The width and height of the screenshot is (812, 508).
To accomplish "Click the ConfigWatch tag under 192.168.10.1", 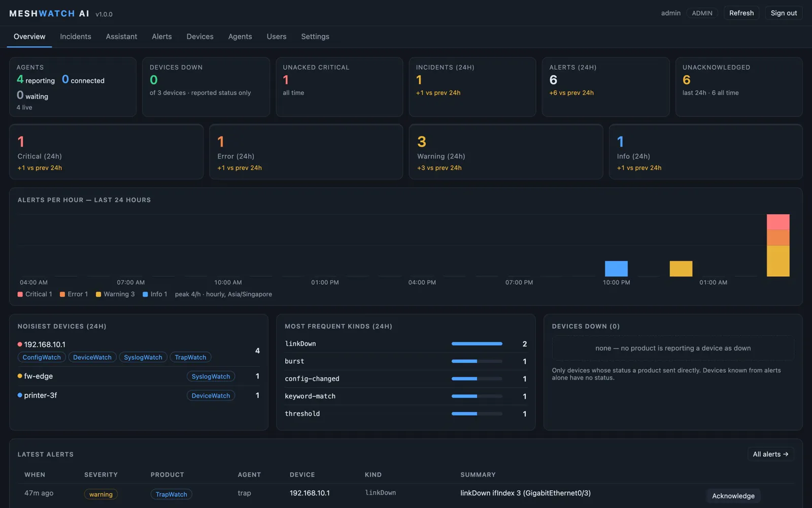I will coord(42,358).
